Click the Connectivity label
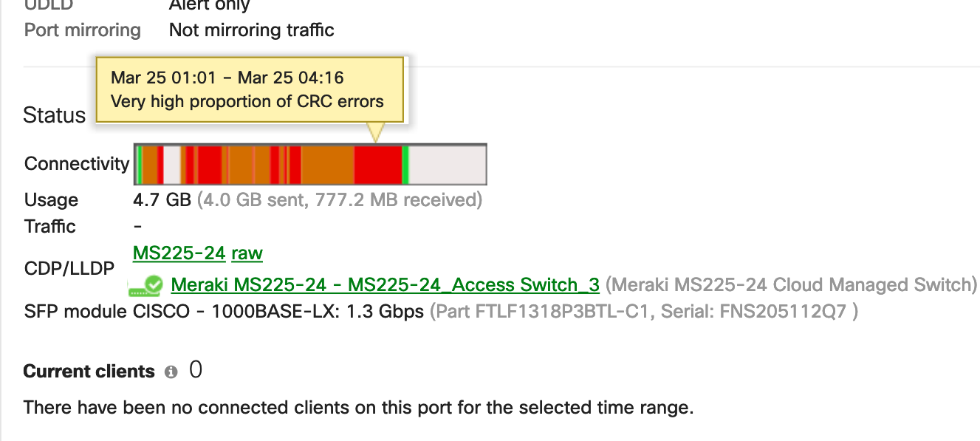This screenshot has width=980, height=441. [77, 164]
